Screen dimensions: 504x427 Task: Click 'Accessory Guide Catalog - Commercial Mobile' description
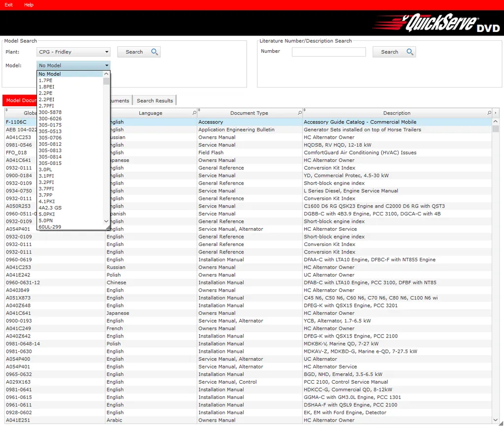[x=360, y=122]
